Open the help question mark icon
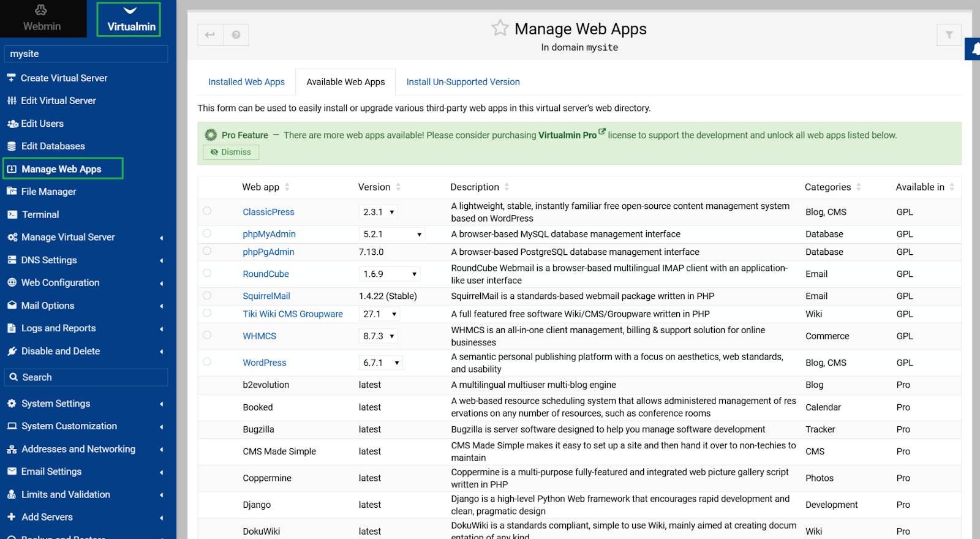This screenshot has height=539, width=980. click(x=236, y=35)
